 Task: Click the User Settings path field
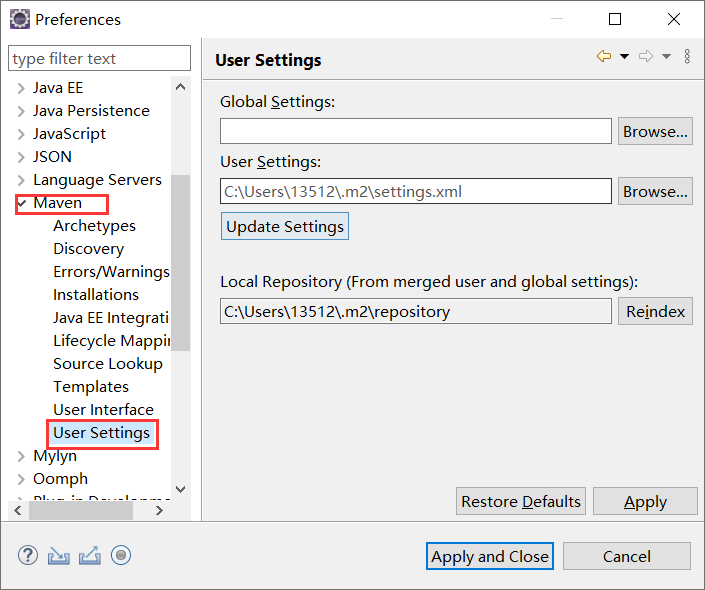tap(416, 191)
